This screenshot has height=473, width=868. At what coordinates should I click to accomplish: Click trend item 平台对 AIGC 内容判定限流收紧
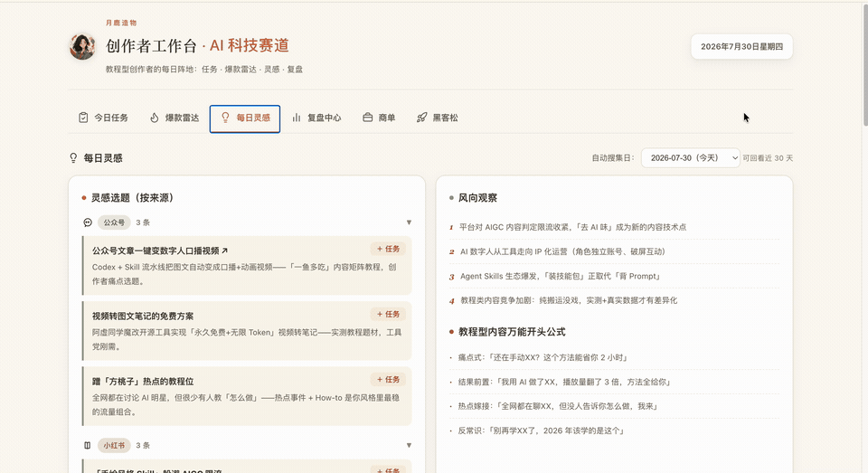click(x=614, y=227)
